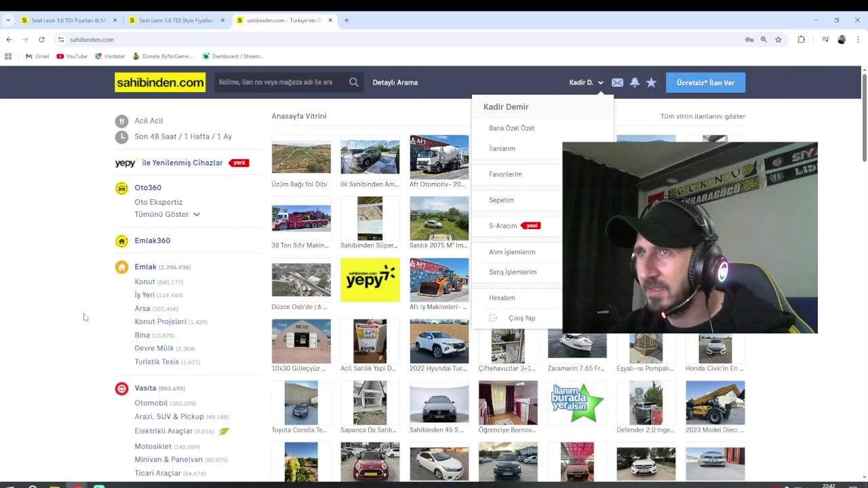Open the YouTube bookmark
This screenshot has height=488, width=868.
pyautogui.click(x=72, y=56)
